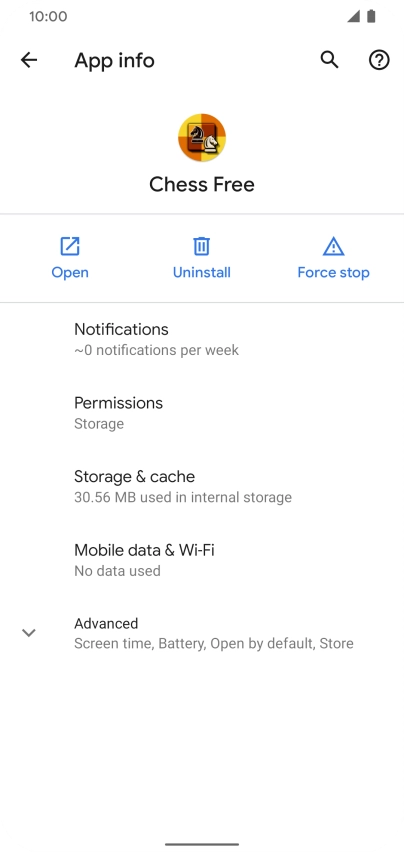
Task: Tap the back arrow icon
Action: pyautogui.click(x=29, y=60)
